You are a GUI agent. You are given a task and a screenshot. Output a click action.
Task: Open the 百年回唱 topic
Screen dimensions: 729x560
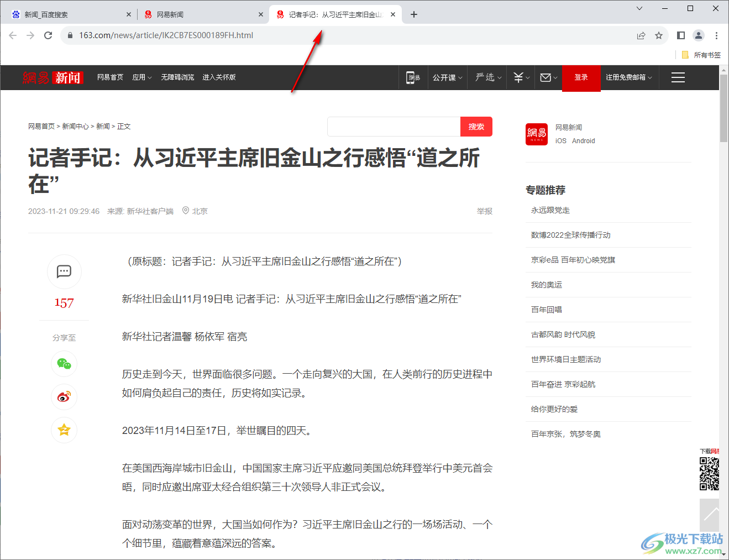pyautogui.click(x=547, y=310)
